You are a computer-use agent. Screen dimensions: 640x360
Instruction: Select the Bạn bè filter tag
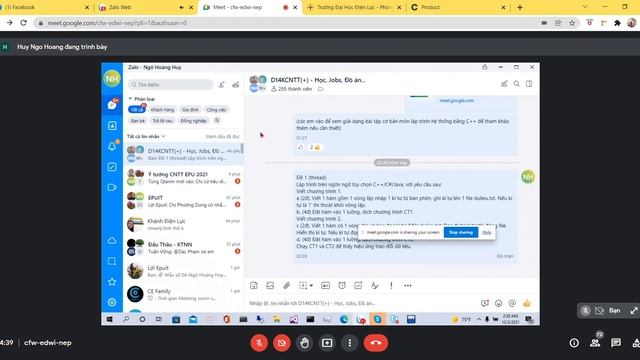point(138,121)
